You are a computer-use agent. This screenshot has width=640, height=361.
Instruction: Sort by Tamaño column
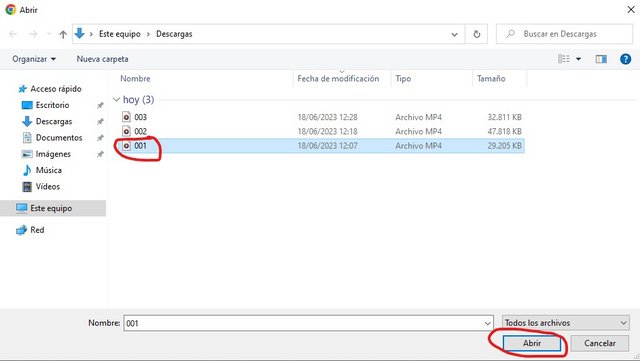coord(491,78)
